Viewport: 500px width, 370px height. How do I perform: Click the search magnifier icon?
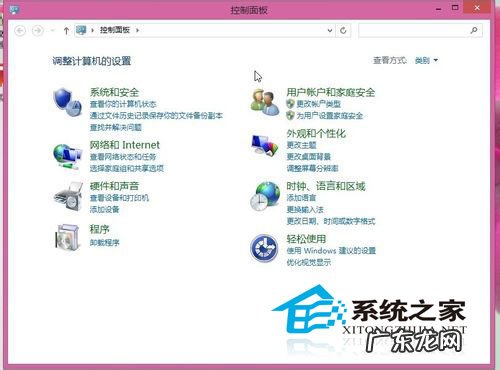point(474,30)
